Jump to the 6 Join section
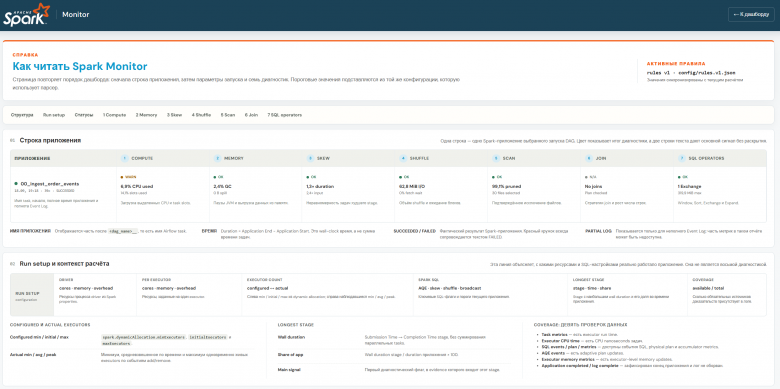This screenshot has height=389, width=780. 251,115
